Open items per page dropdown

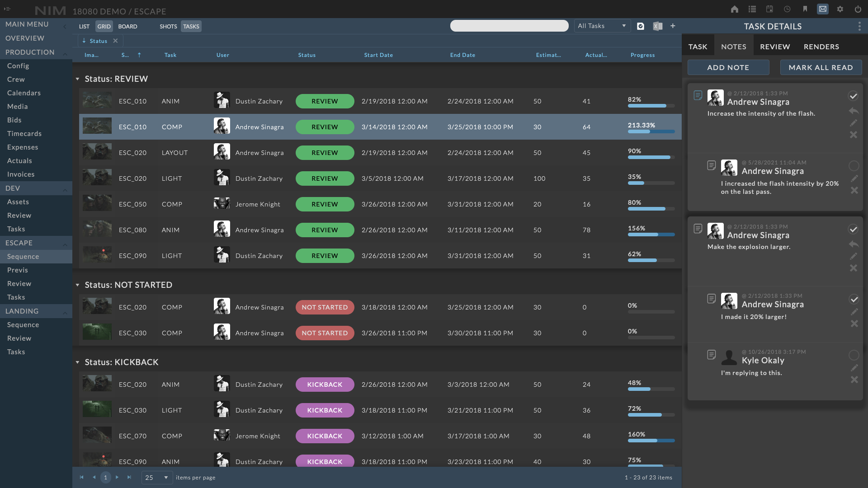click(157, 478)
